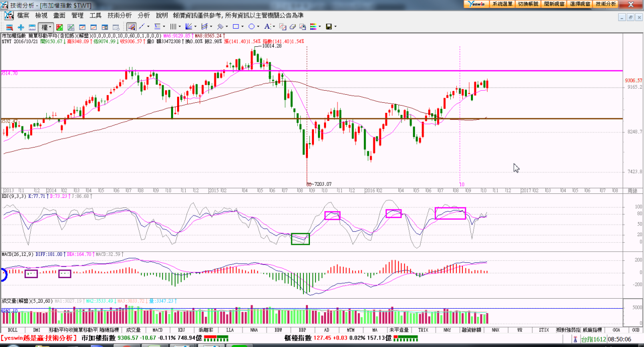Select the trend line drawing tool
644x347 pixels.
(x=142, y=27)
